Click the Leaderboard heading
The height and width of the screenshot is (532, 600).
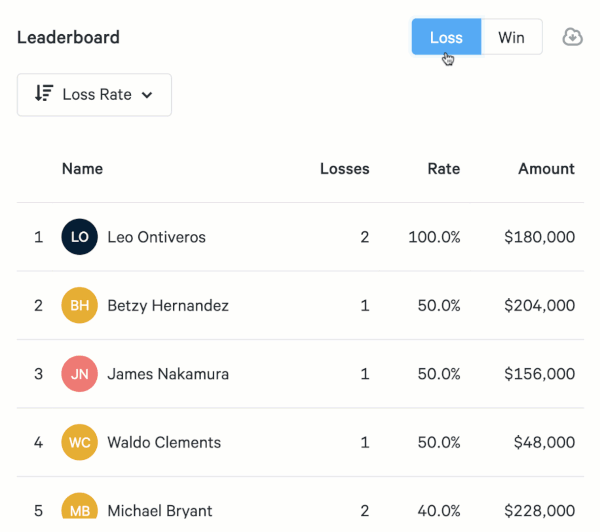point(68,38)
